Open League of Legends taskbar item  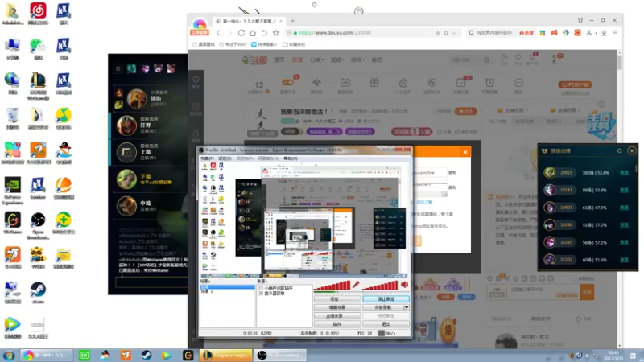click(226, 355)
